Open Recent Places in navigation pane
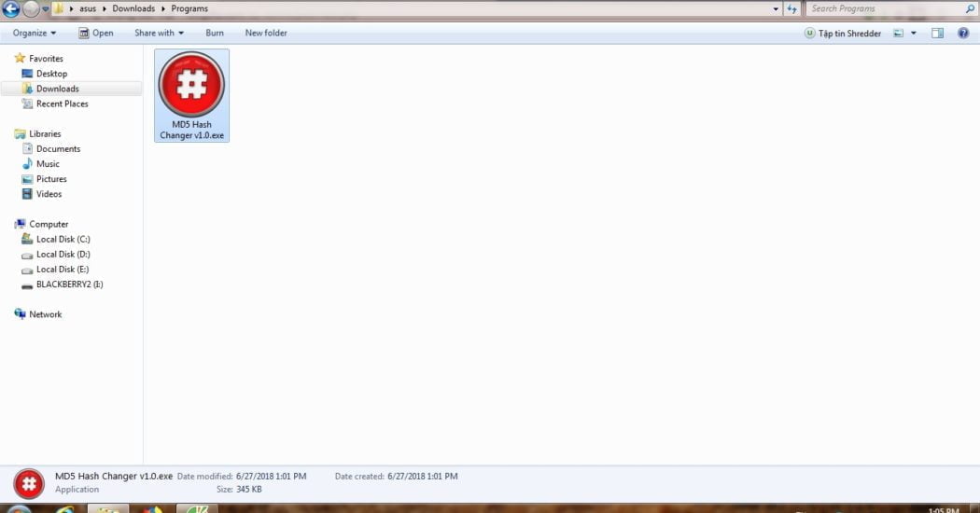 (x=62, y=104)
